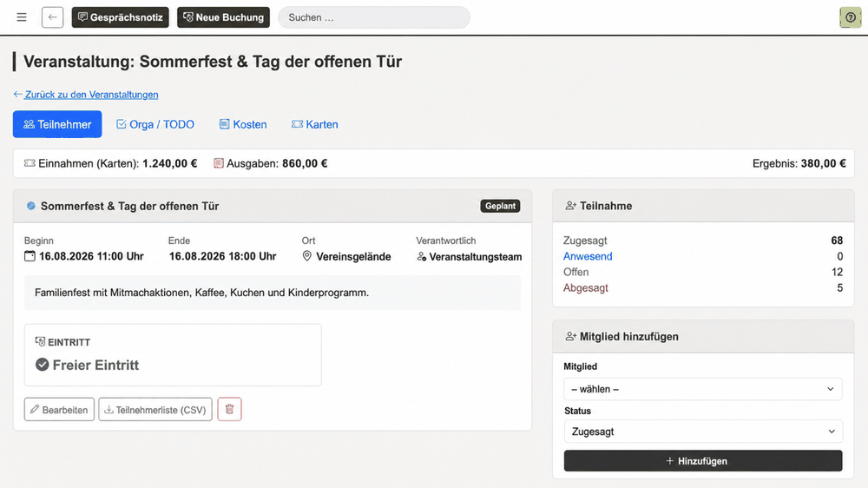The width and height of the screenshot is (868, 488).
Task: Click the person-plus icon in Mitglied hinzufügen header
Action: pyautogui.click(x=571, y=336)
